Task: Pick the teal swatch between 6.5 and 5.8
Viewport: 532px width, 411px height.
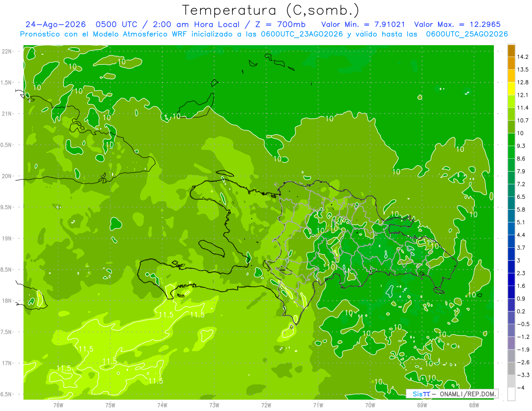Action: 511,203
